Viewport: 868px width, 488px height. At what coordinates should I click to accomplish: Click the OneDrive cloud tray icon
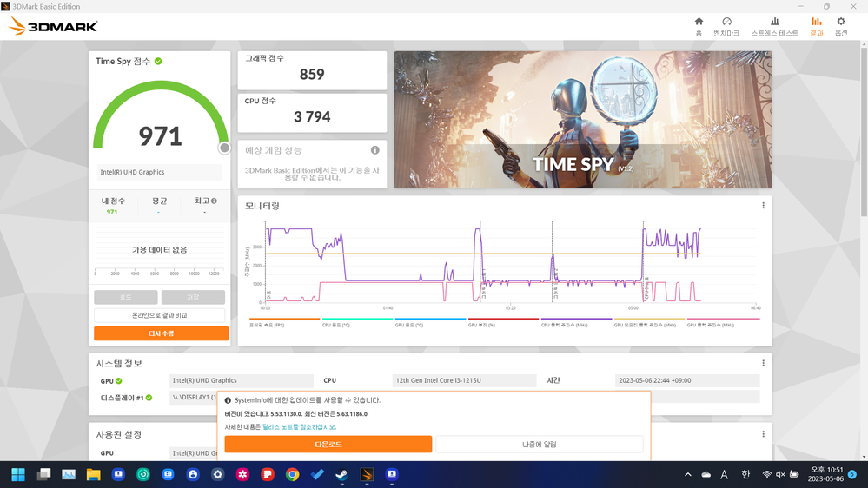point(706,475)
